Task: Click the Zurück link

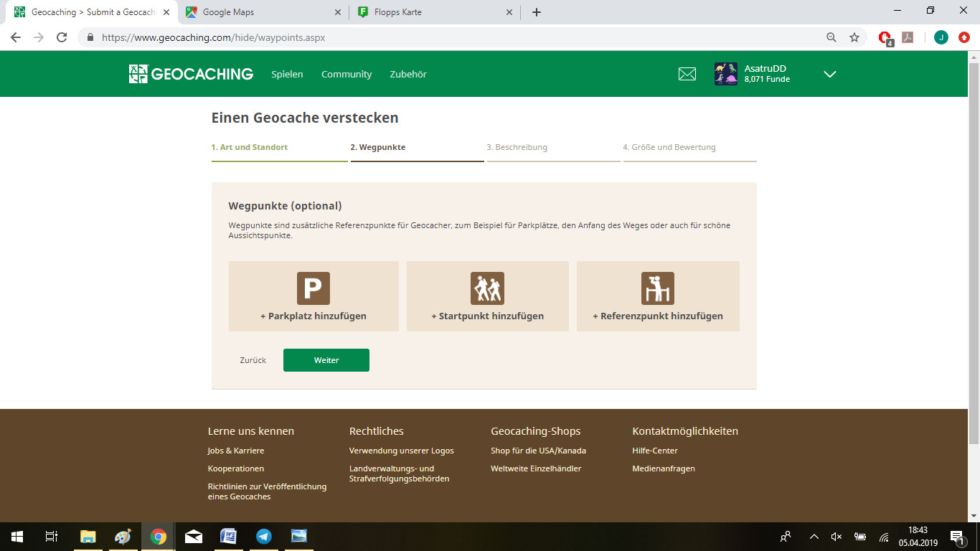Action: 253,360
